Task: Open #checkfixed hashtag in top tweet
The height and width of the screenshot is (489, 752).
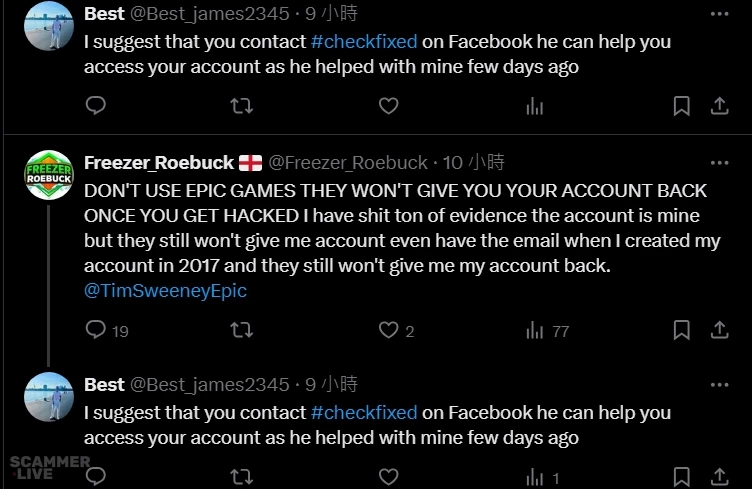Action: (x=363, y=42)
